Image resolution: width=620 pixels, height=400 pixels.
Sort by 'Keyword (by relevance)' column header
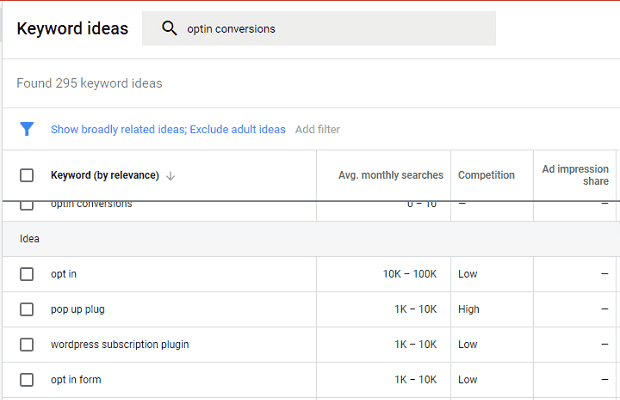[105, 175]
